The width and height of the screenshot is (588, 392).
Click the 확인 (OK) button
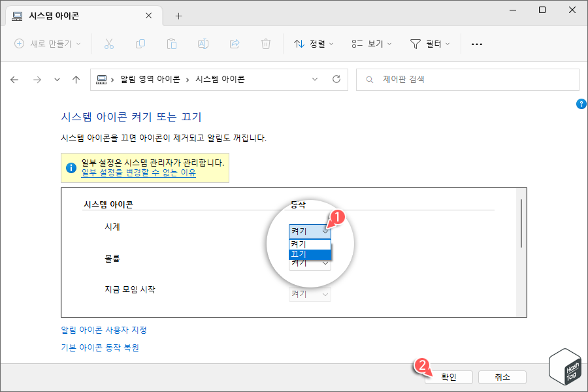[x=449, y=376]
